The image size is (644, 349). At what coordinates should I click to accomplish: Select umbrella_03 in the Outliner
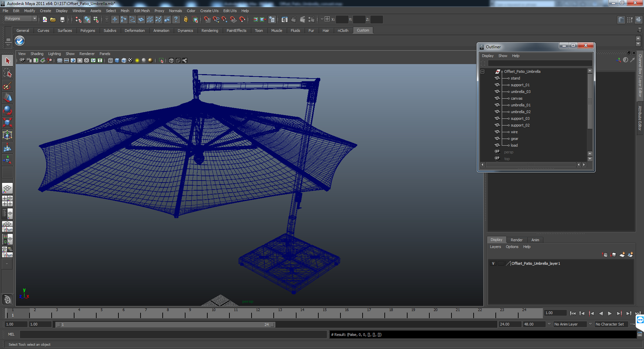(521, 92)
